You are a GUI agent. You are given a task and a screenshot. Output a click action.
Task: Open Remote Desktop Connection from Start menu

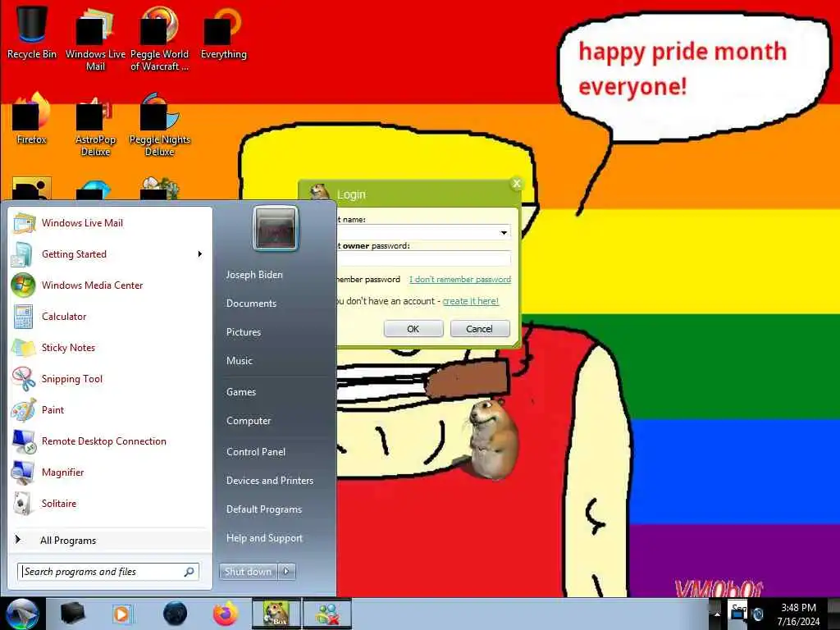pos(109,441)
